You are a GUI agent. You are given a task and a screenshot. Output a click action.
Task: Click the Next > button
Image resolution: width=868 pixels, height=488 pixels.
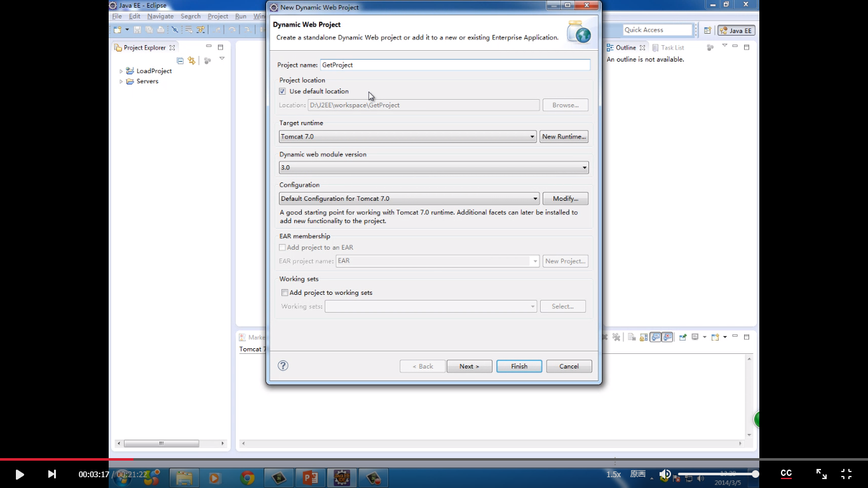coord(469,367)
